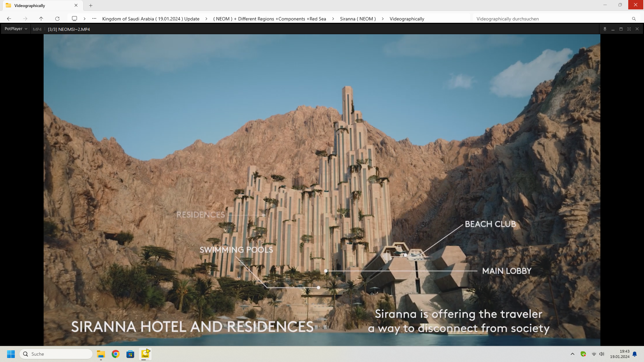This screenshot has width=644, height=362.
Task: Open the notifications bell
Action: (635, 354)
